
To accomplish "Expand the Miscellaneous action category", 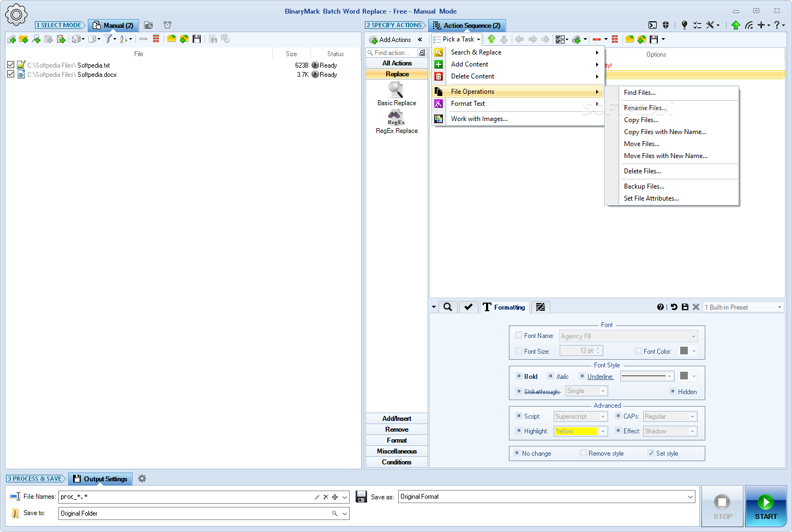I will (397, 451).
